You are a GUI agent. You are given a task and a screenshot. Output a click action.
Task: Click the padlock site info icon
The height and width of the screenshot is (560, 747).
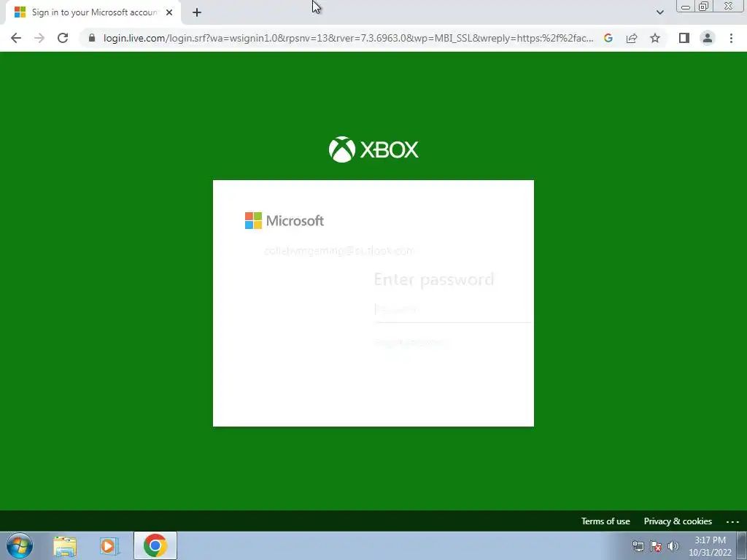(x=92, y=38)
